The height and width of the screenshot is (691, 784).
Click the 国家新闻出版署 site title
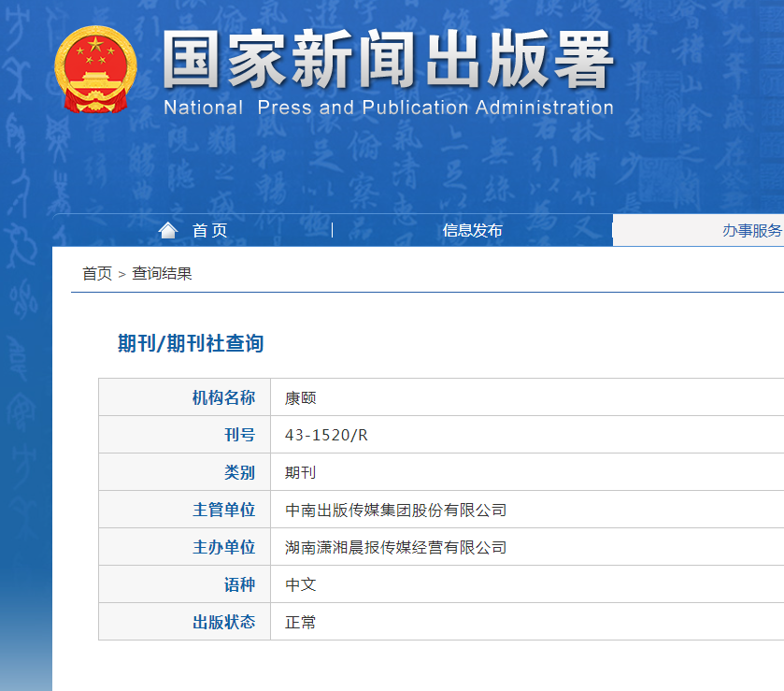click(388, 62)
